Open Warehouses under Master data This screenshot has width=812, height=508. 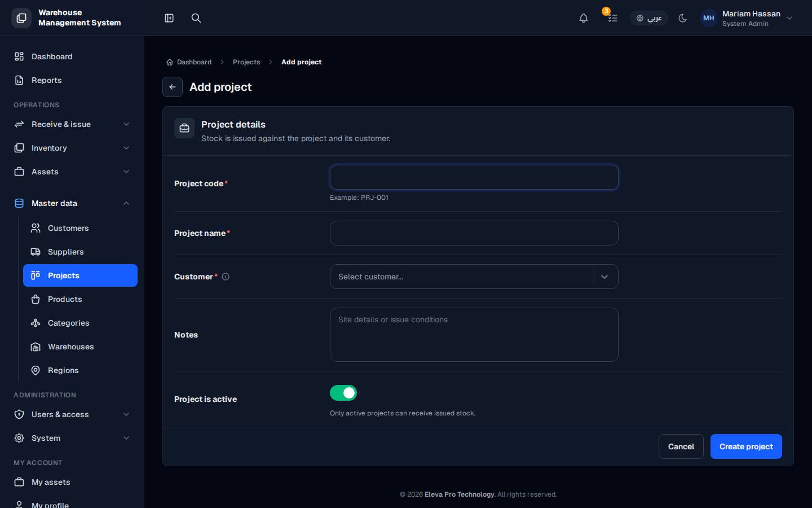[x=80, y=347]
